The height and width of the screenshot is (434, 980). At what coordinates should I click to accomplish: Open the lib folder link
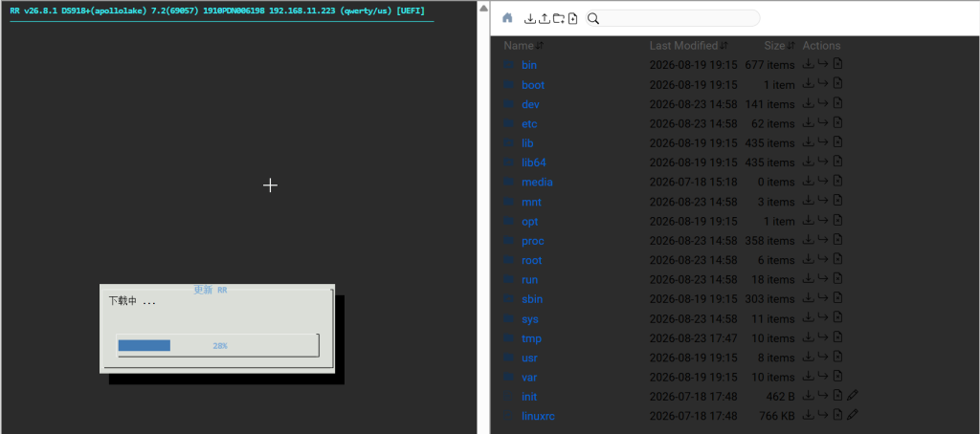click(527, 143)
